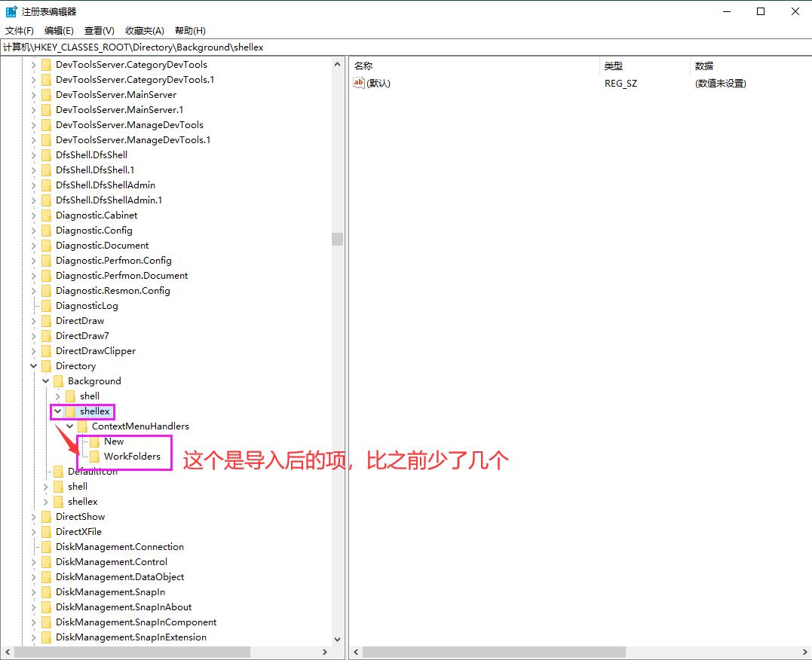Expand the DirectShow key
Image resolution: width=812 pixels, height=660 pixels.
34,517
